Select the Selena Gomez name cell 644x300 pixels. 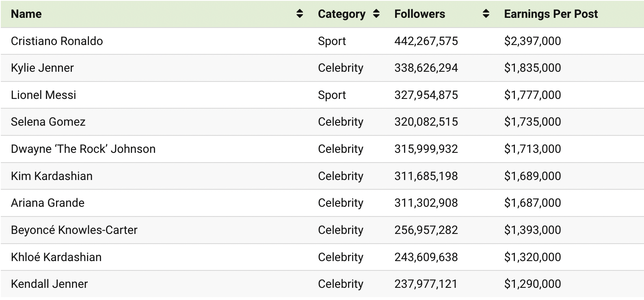coord(48,122)
